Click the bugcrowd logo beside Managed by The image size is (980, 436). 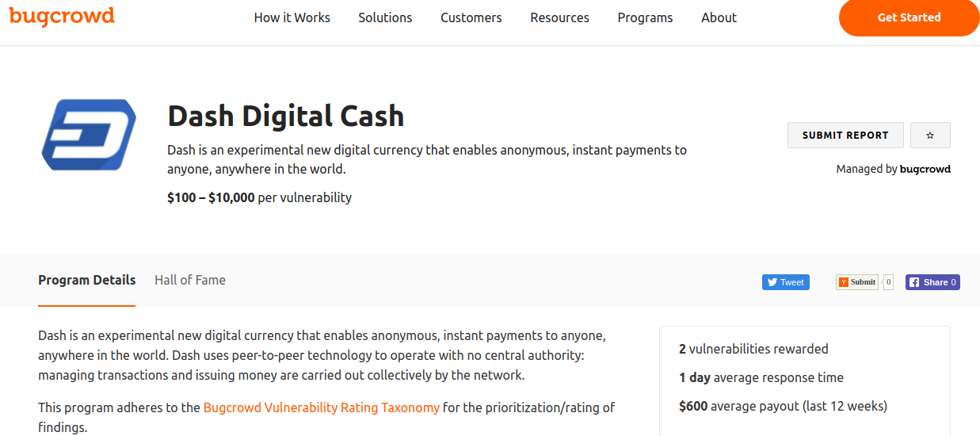925,169
